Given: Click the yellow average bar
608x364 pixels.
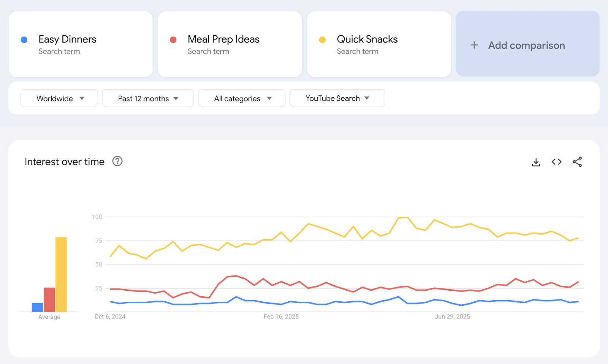Looking at the screenshot, I should pos(61,274).
